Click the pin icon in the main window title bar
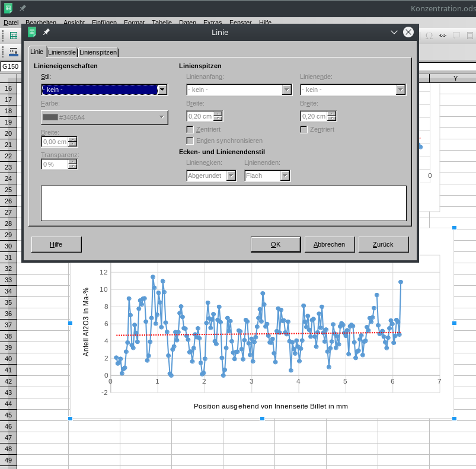This screenshot has height=469, width=476. [x=23, y=8]
